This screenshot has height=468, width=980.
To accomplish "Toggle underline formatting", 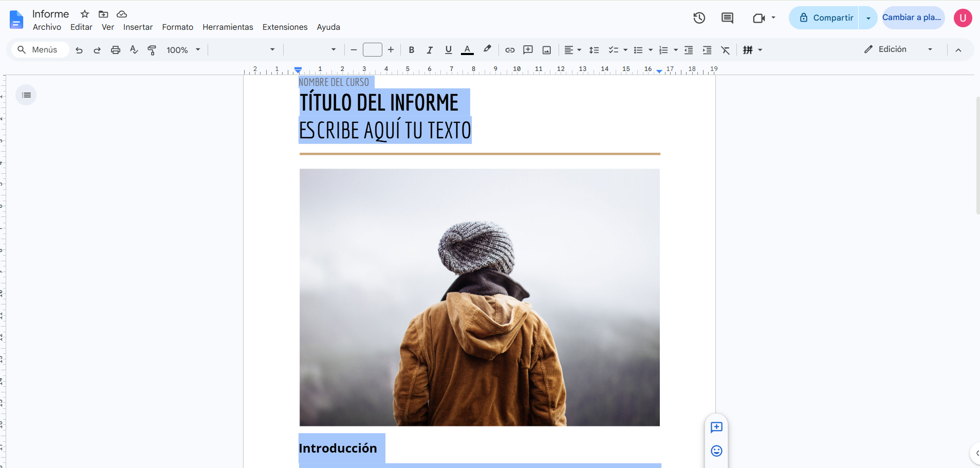I will (x=448, y=50).
